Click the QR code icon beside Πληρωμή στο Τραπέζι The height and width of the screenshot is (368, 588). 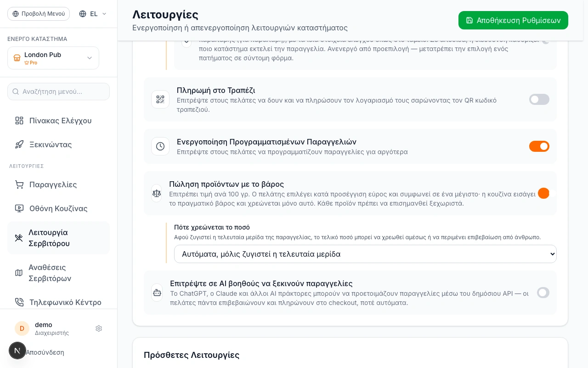point(160,99)
